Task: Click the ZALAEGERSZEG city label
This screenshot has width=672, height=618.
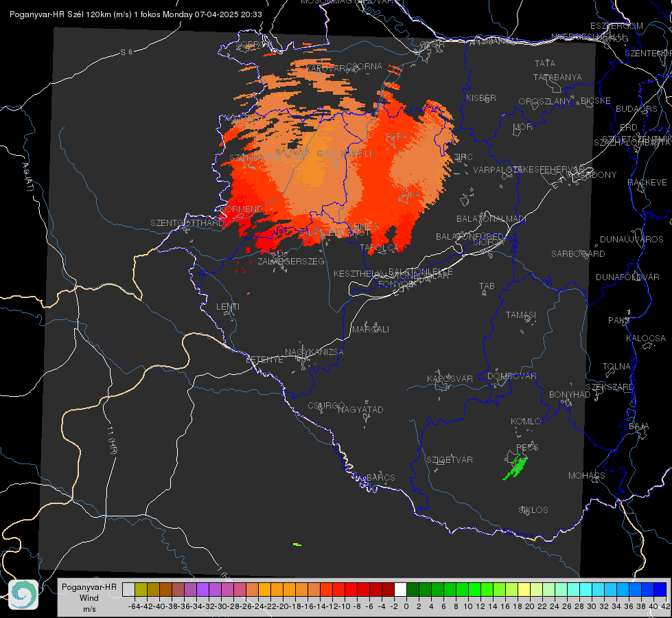Action: (x=291, y=261)
